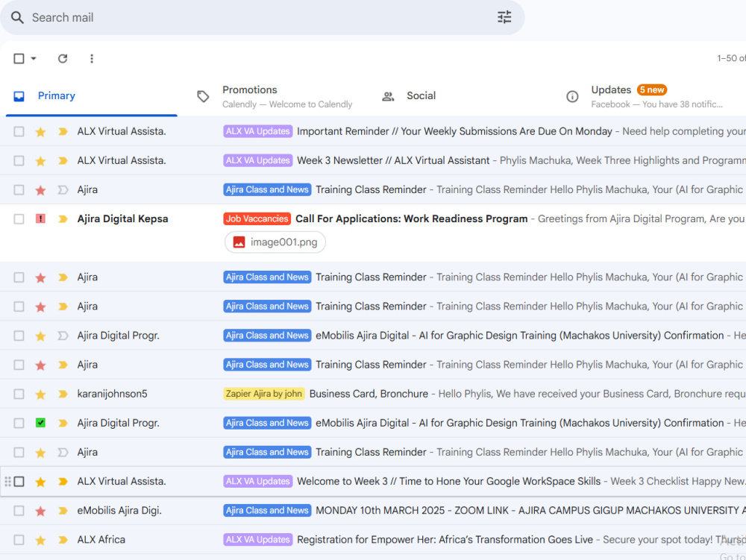Screen dimensions: 746x560
Task: Select the Week 3 Newsletter email checkbox
Action: click(x=19, y=160)
